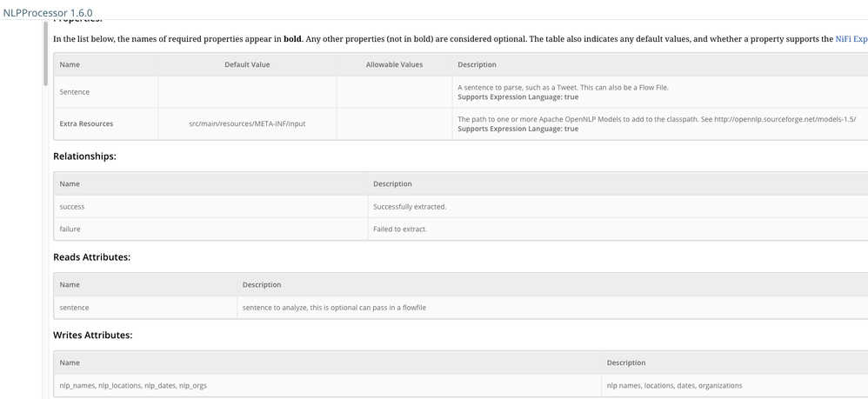Click the Relationships section heading
Image resolution: width=868 pixels, height=399 pixels.
pyautogui.click(x=84, y=156)
